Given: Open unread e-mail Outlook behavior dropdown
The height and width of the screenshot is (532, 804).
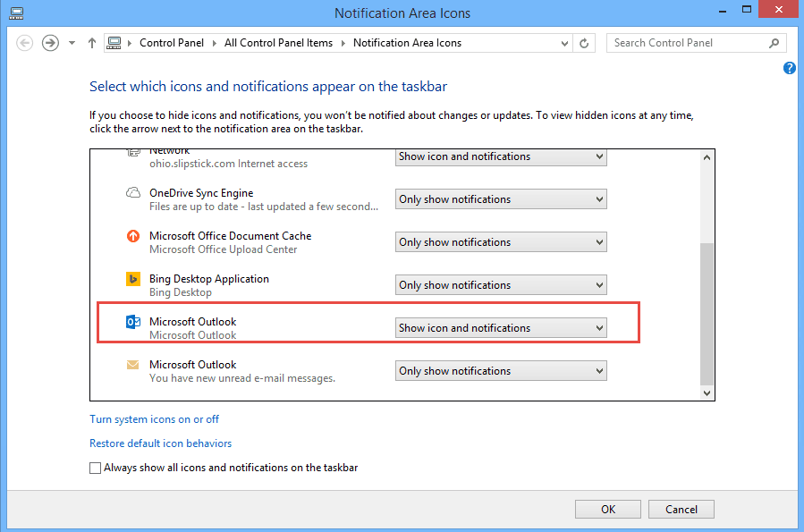Looking at the screenshot, I should point(501,371).
